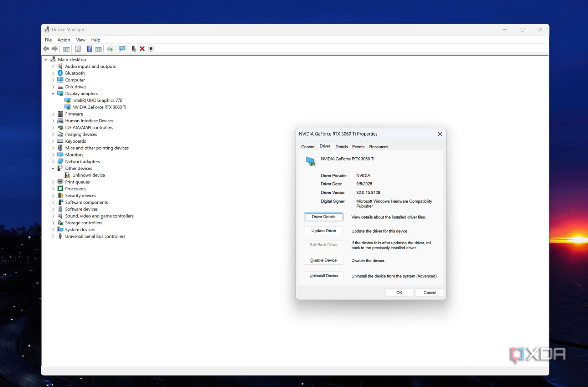
Task: Select Intel(R) UHD Graphics 770 entry
Action: [x=97, y=101]
